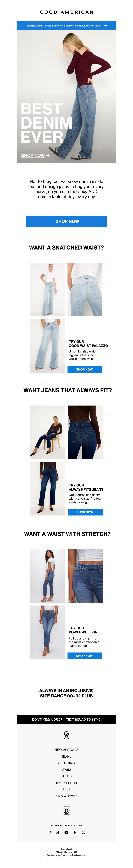The image size is (133, 868).
Task: Click the Certified B Corporation badge
Action: tap(66, 811)
